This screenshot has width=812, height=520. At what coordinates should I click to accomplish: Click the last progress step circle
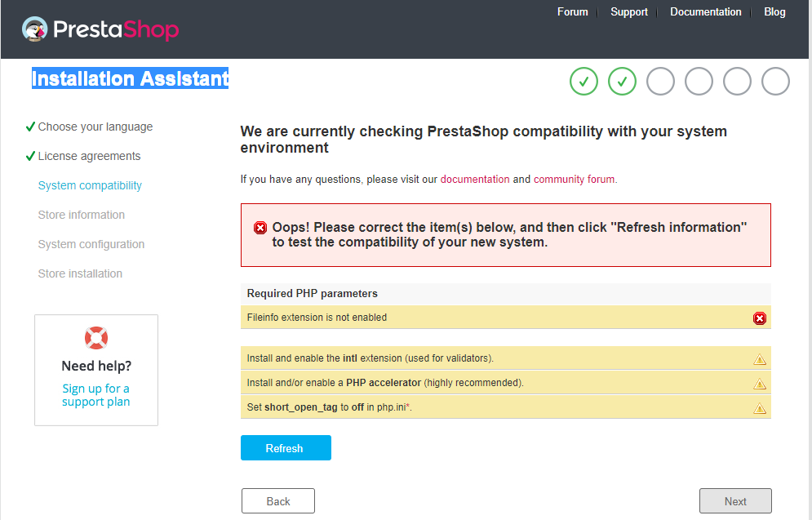pyautogui.click(x=775, y=81)
